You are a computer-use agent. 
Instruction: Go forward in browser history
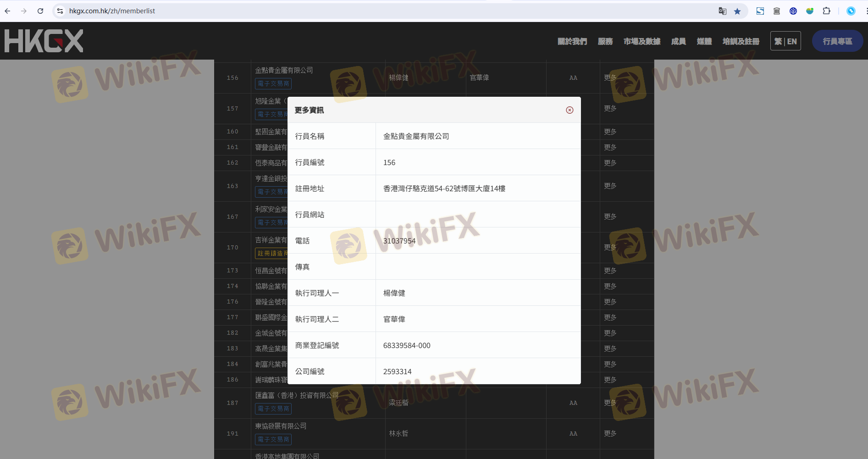[x=24, y=11]
